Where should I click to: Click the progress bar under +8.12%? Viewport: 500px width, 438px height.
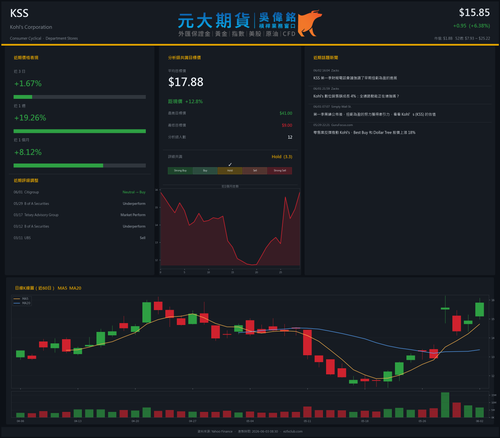coord(80,165)
